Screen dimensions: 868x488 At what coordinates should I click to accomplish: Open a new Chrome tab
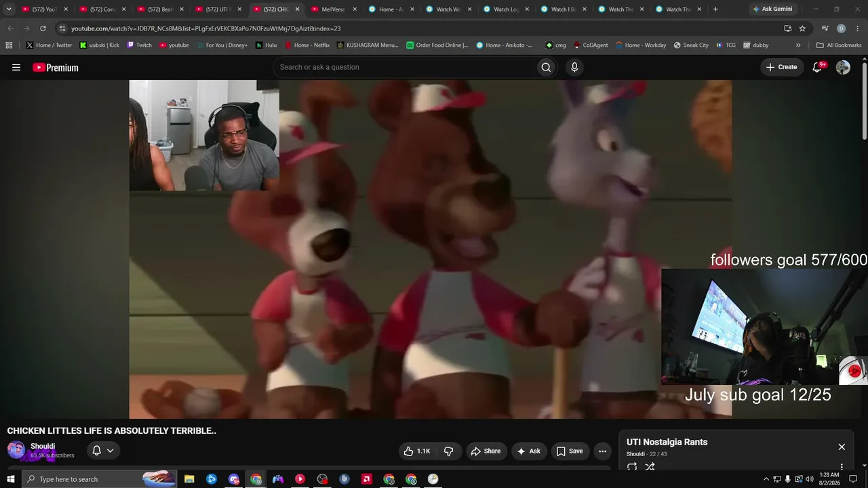tap(715, 9)
